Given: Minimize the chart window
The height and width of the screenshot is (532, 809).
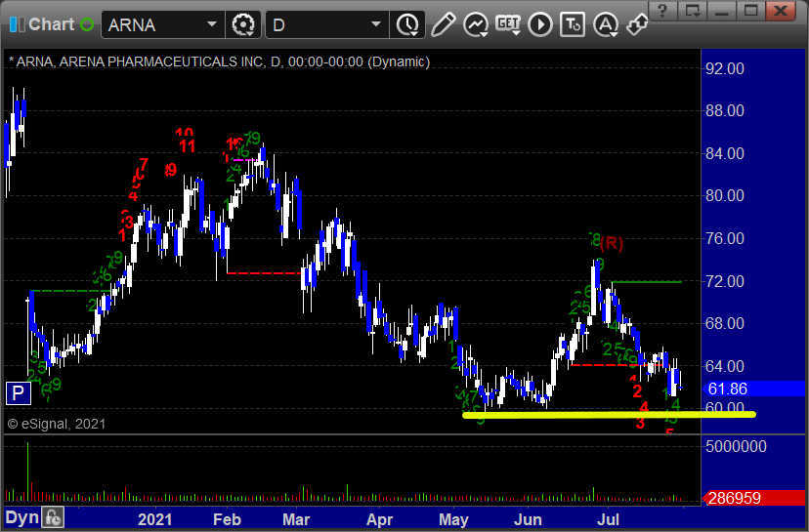Looking at the screenshot, I should click(x=722, y=10).
